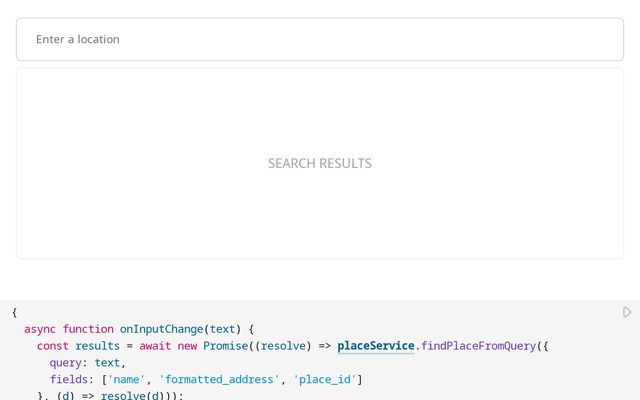
Task: Click the fields property name
Action: [70, 380]
